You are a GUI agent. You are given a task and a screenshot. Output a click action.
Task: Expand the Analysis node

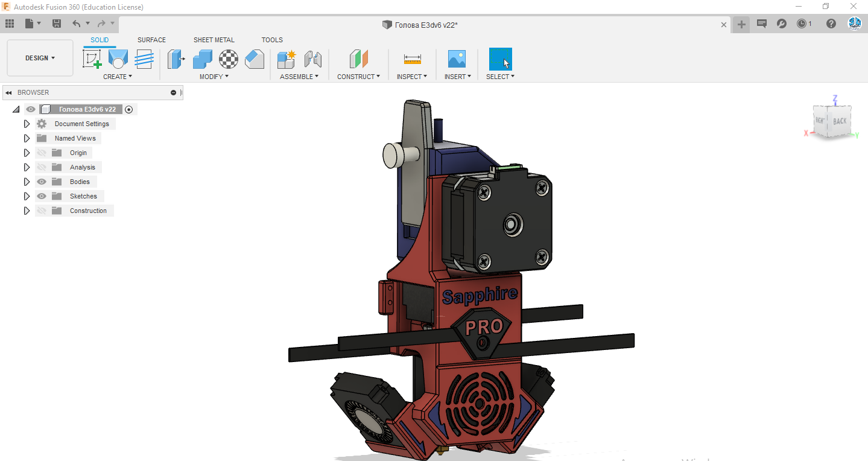27,167
